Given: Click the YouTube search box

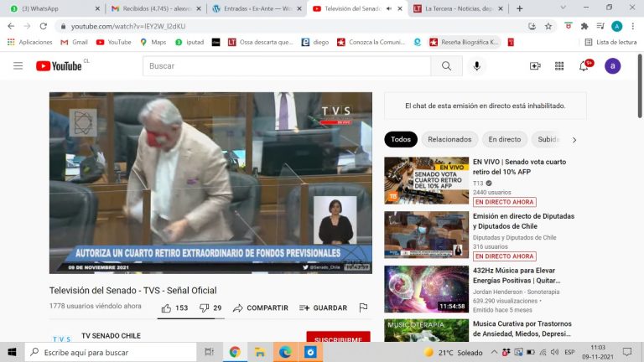Looking at the screenshot, I should pos(287,65).
